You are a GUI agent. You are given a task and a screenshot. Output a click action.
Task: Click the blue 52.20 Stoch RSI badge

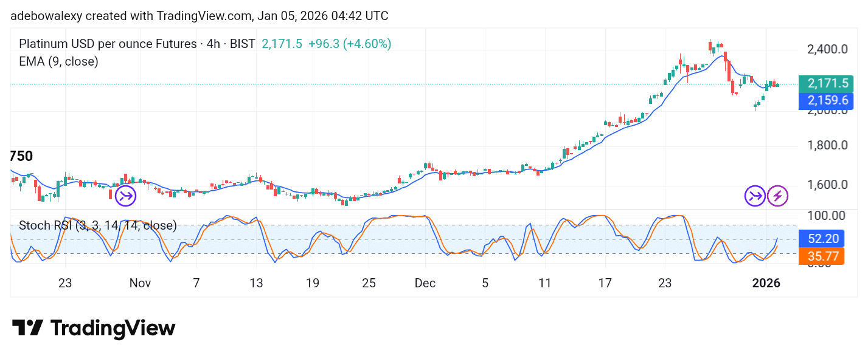[823, 238]
